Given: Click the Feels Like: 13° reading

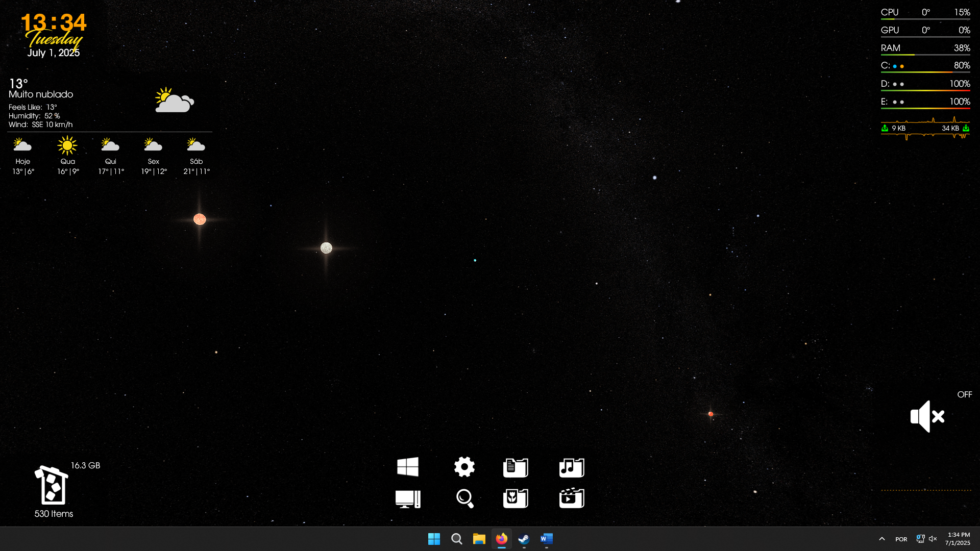Looking at the screenshot, I should (33, 107).
